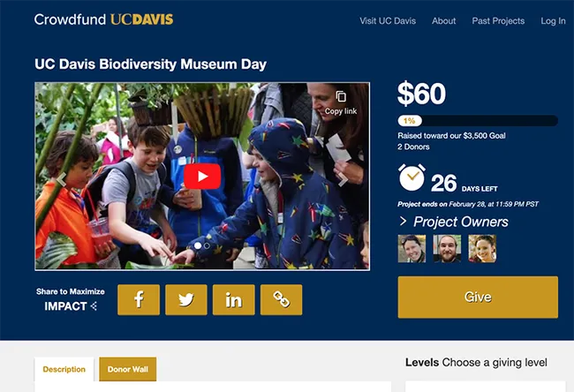Click the fundraising progress bar
This screenshot has height=392, width=574.
pyautogui.click(x=478, y=120)
